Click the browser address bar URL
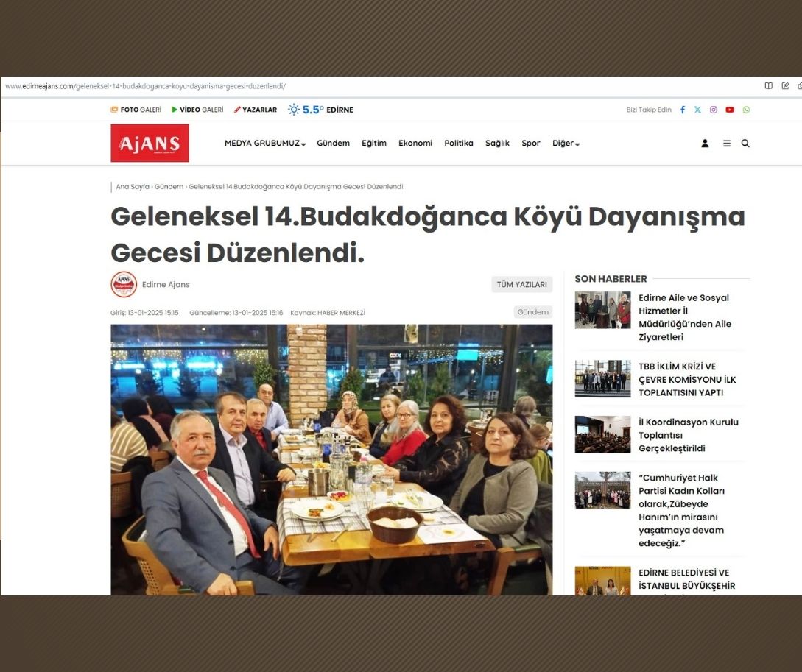This screenshot has height=672, width=802. click(145, 86)
